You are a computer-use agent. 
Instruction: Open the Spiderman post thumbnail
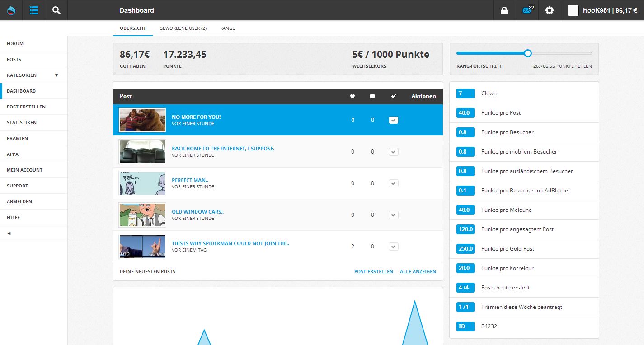pos(142,247)
